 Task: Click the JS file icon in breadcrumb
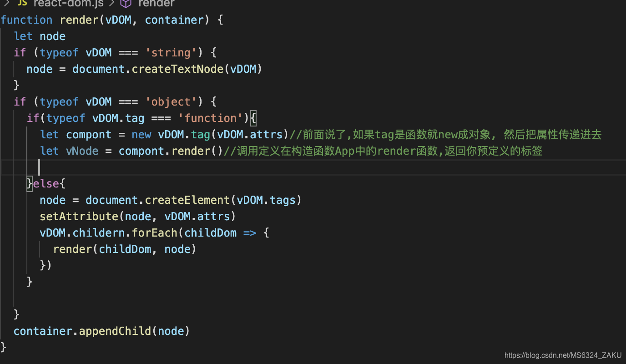click(x=22, y=4)
